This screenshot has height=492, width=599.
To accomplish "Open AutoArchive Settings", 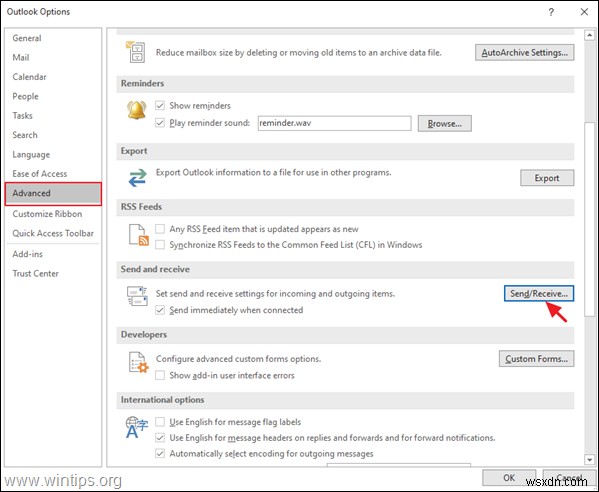I will click(x=525, y=52).
